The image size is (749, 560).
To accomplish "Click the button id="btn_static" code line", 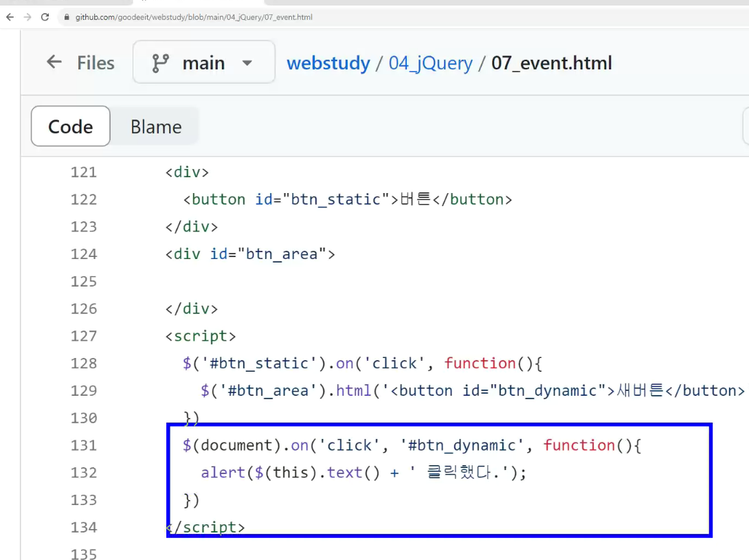I will (347, 199).
